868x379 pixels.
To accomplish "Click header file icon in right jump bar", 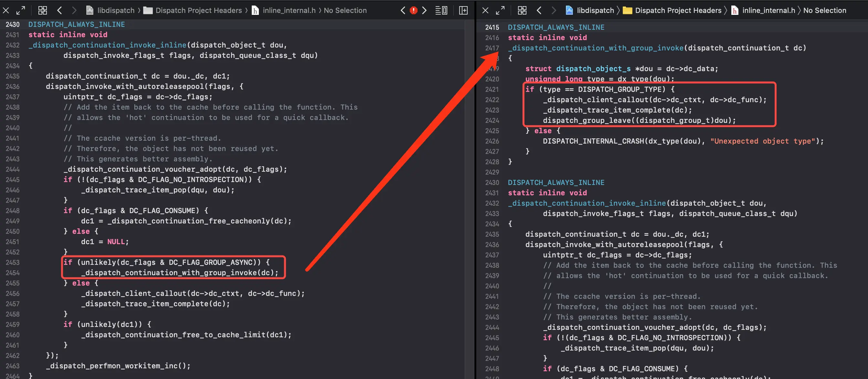I will coord(735,10).
